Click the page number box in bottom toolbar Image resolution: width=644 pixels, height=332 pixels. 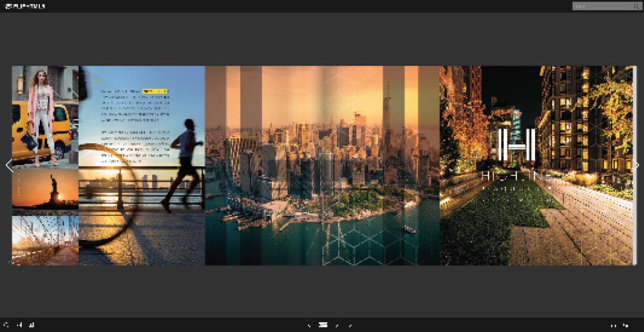[323, 326]
